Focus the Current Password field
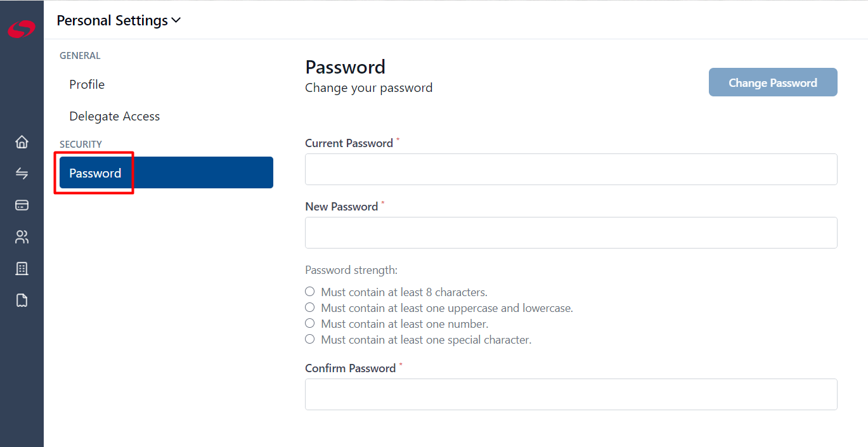Image resolution: width=868 pixels, height=447 pixels. (571, 169)
